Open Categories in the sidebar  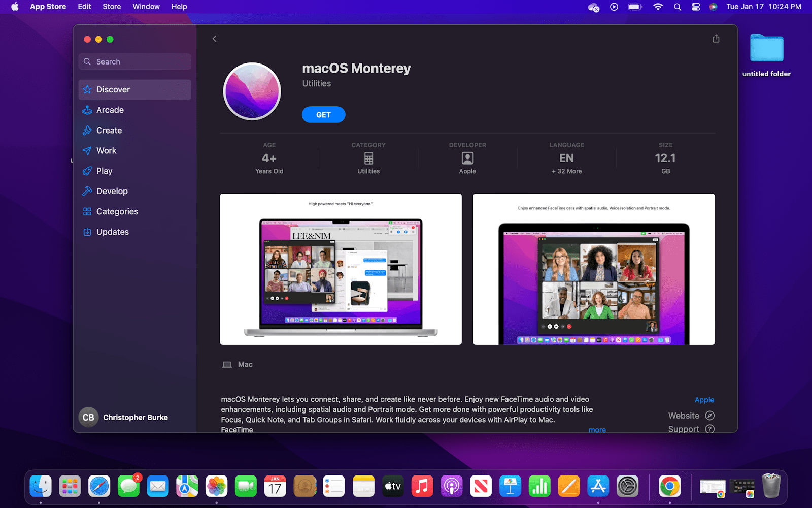[x=135, y=211]
